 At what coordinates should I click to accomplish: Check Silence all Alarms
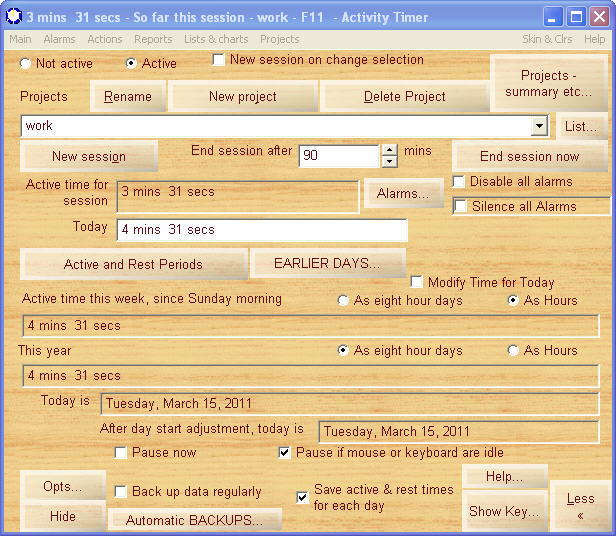(x=460, y=206)
